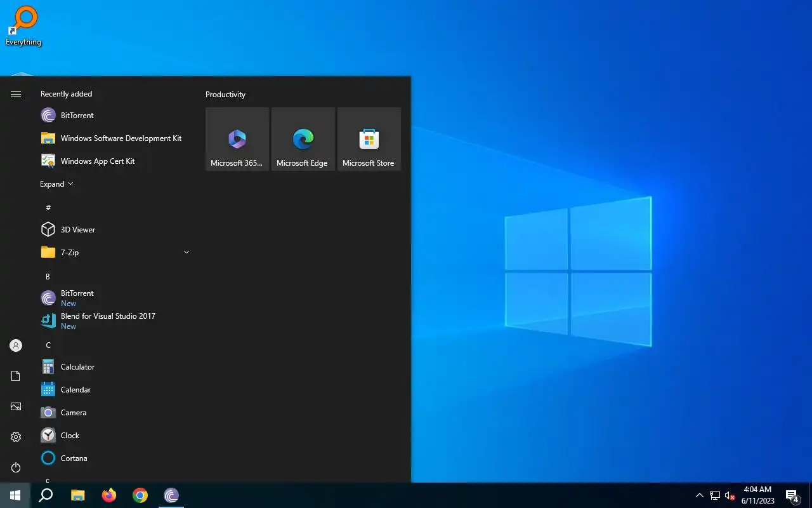This screenshot has width=812, height=508.
Task: Expand the 7-Zip folder chevron
Action: point(187,253)
